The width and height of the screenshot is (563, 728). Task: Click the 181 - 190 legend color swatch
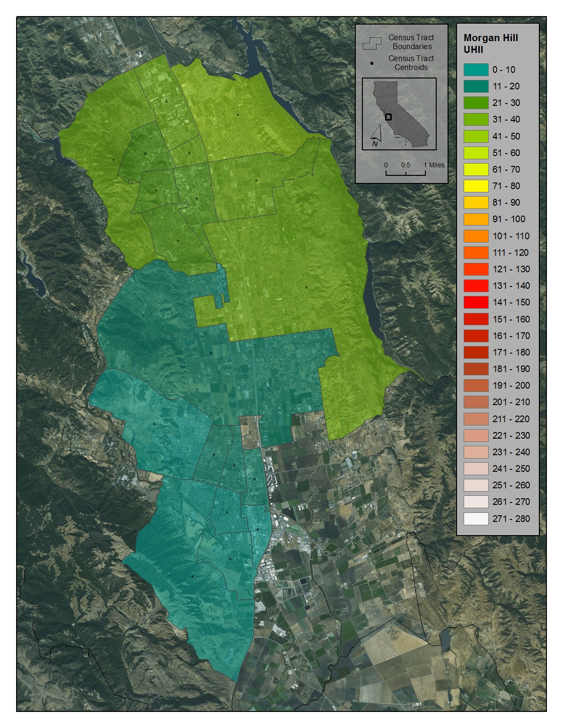475,369
